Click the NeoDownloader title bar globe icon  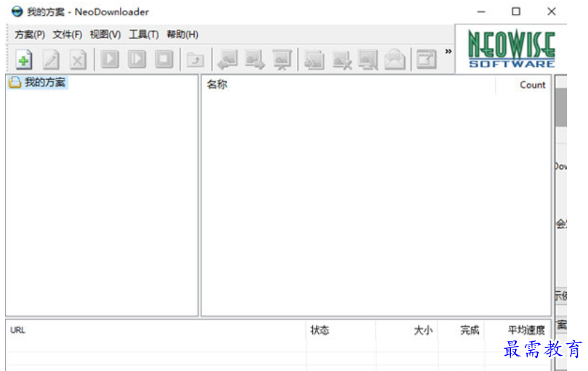17,12
